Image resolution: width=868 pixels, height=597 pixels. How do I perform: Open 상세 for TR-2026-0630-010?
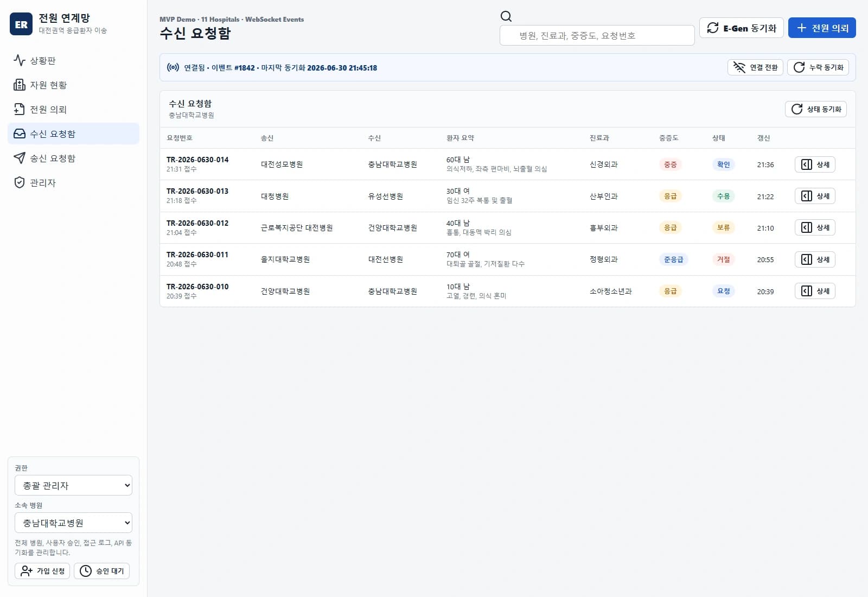tap(815, 291)
